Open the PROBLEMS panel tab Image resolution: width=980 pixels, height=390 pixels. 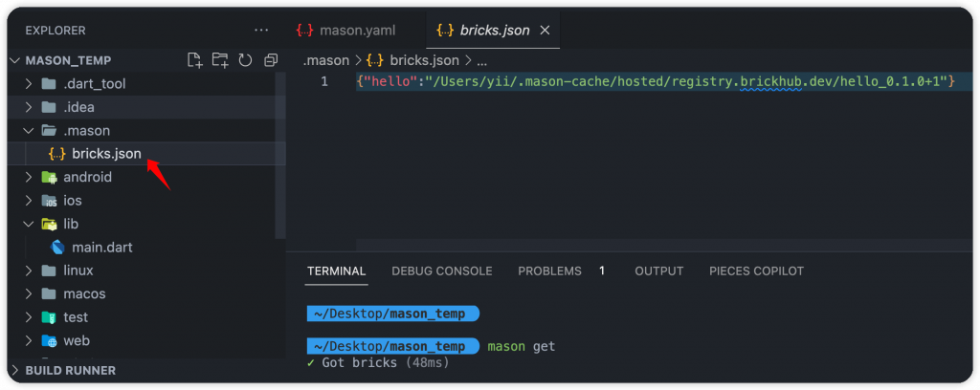pyautogui.click(x=549, y=271)
